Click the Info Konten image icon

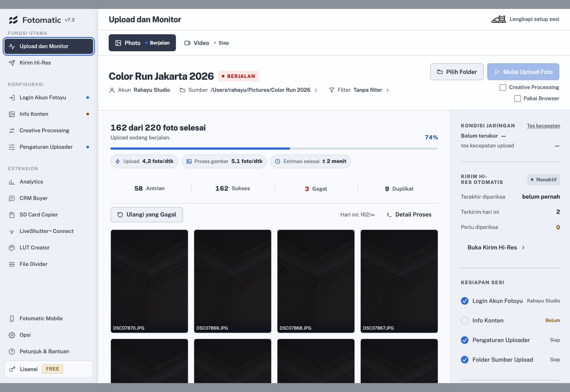(x=12, y=114)
